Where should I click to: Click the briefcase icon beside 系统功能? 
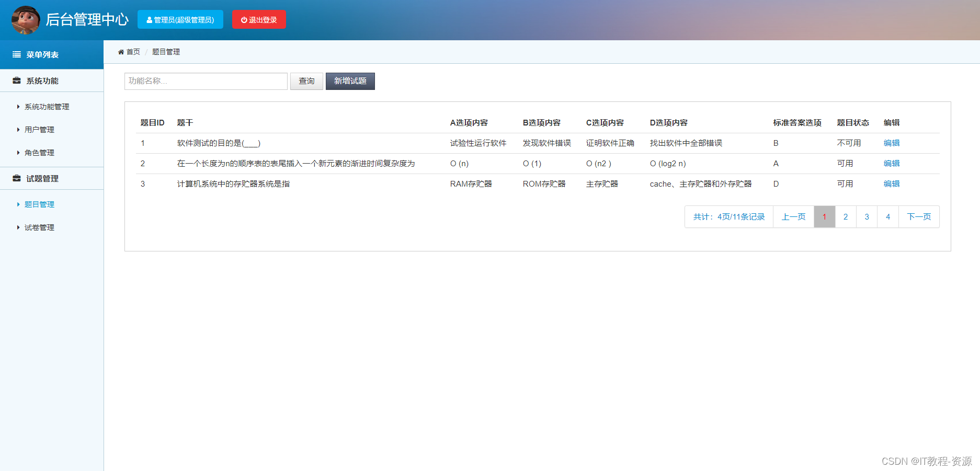point(17,81)
